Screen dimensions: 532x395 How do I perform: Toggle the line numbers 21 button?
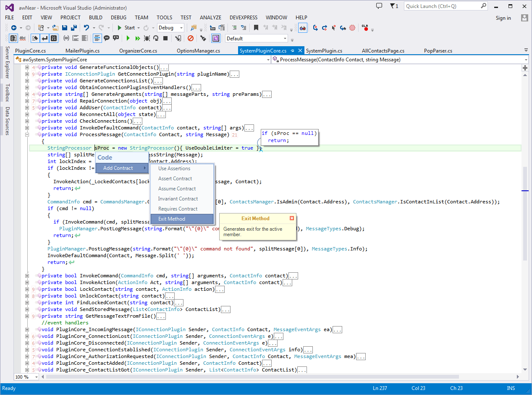[54, 38]
